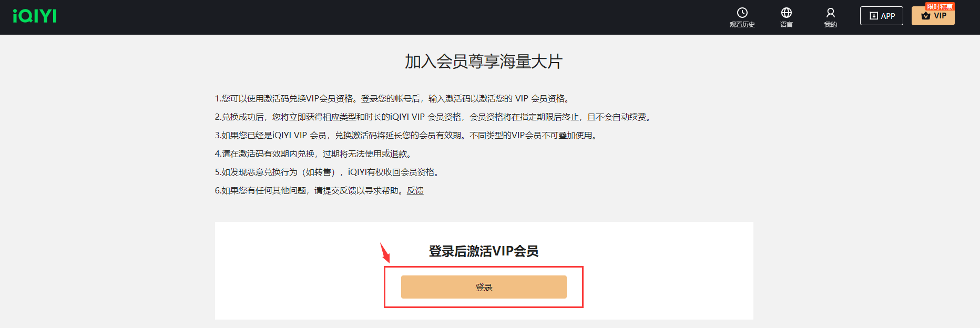Click the download arrow icon inside APP
Viewport: 980px width, 328px height.
(873, 16)
